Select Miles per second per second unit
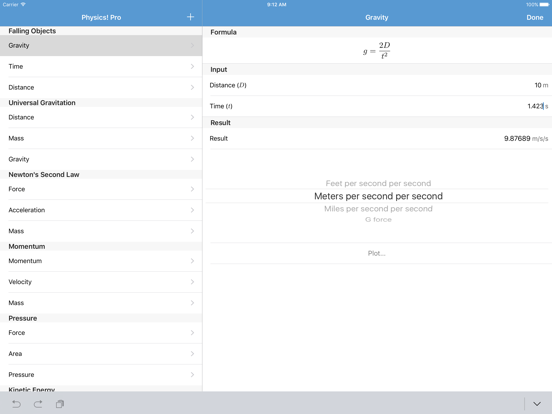Image resolution: width=552 pixels, height=414 pixels. click(x=378, y=209)
